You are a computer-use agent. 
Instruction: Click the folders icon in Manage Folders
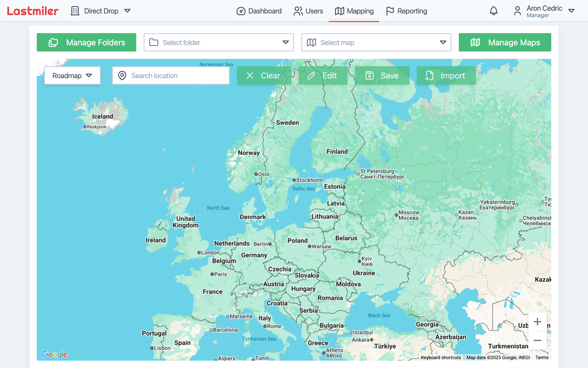53,42
